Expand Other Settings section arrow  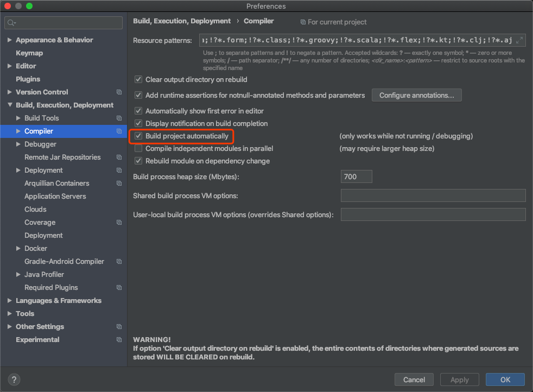click(10, 327)
